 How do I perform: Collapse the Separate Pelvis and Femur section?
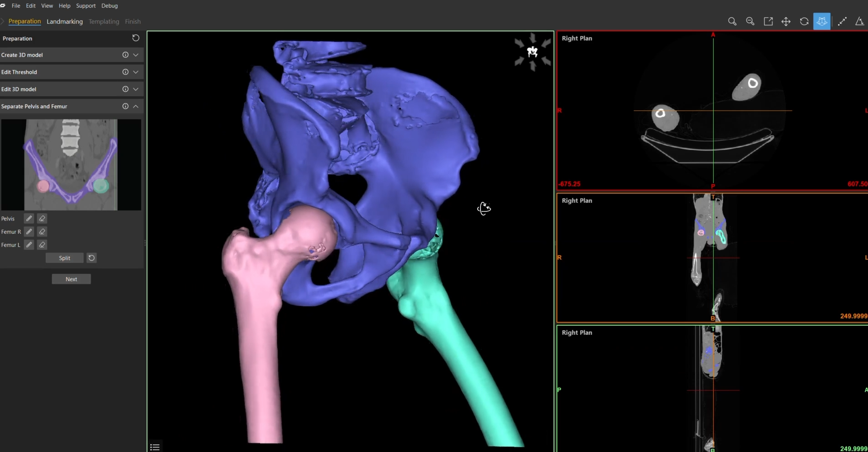(136, 106)
